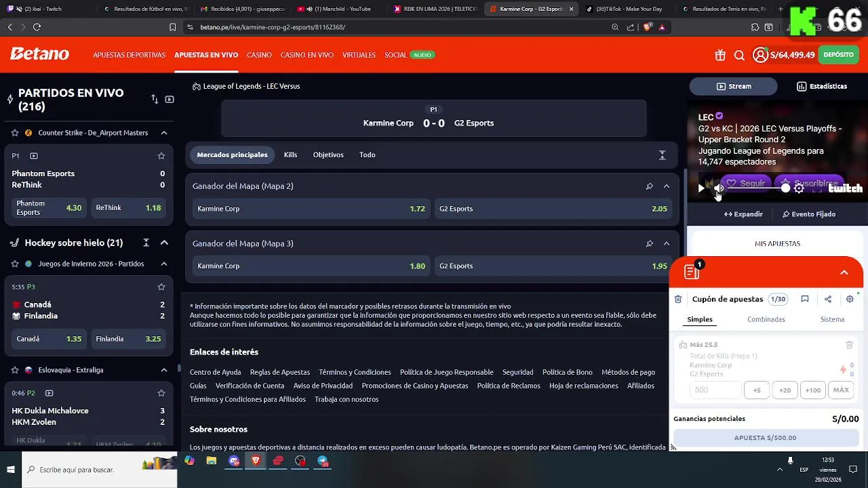Select the Sistema bet slip tab
The width and height of the screenshot is (868, 488).
pyautogui.click(x=832, y=319)
